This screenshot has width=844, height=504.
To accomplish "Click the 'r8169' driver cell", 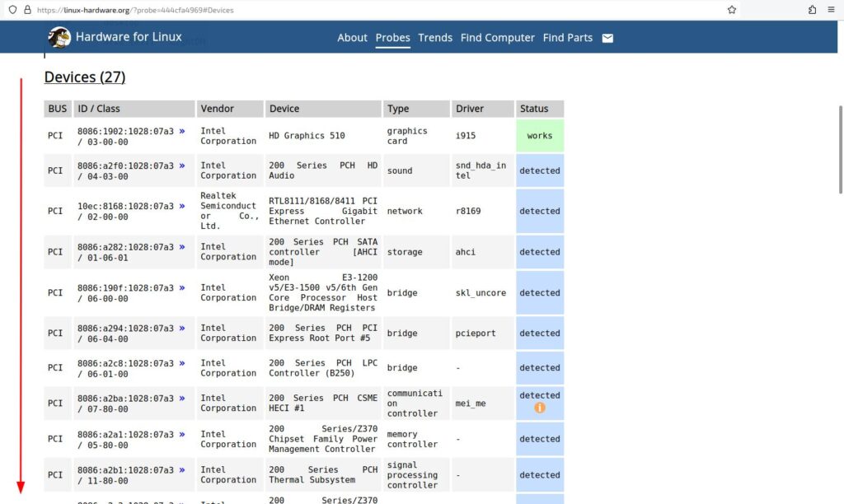I will 482,211.
